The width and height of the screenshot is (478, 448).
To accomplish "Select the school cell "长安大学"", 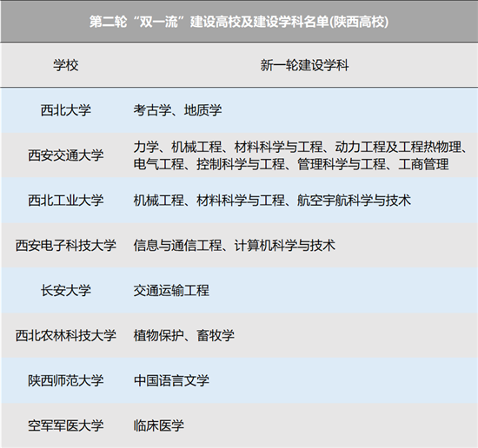I will (66, 291).
